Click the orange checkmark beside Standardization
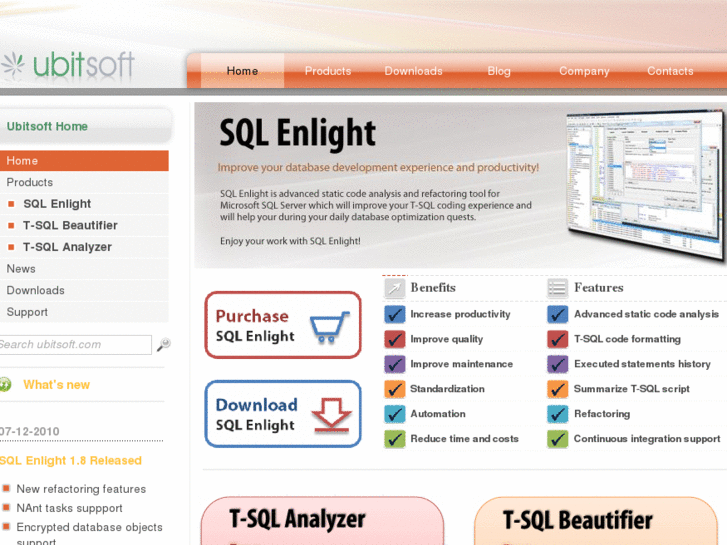This screenshot has width=727, height=545. pyautogui.click(x=395, y=389)
